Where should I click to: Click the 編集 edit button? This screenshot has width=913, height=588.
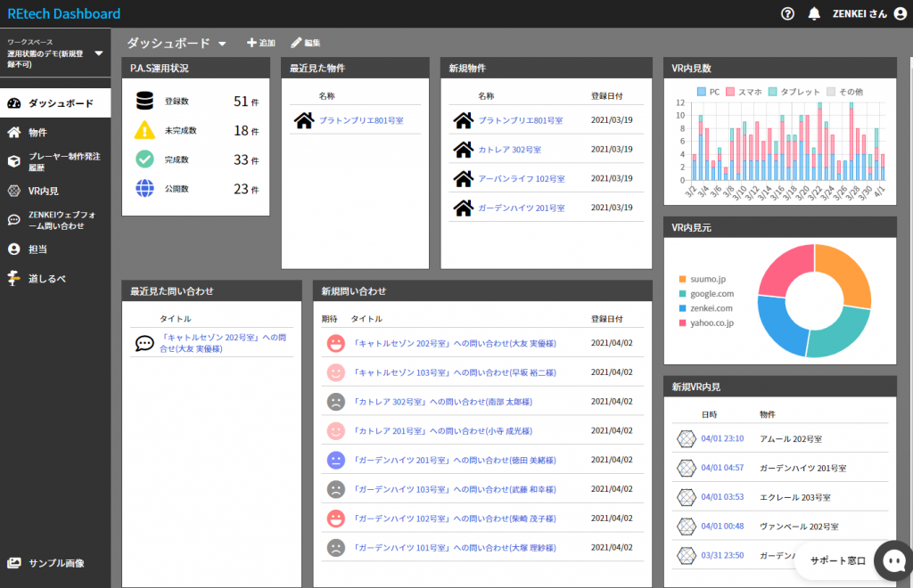coord(306,43)
